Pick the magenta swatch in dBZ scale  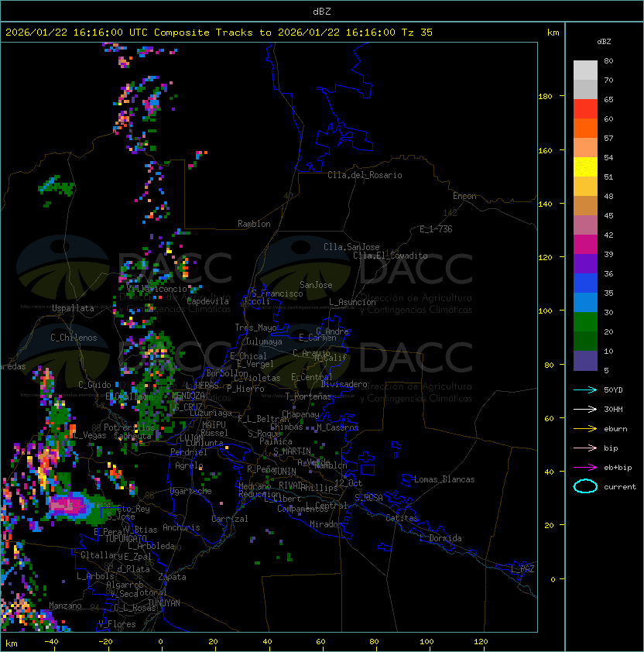(585, 245)
